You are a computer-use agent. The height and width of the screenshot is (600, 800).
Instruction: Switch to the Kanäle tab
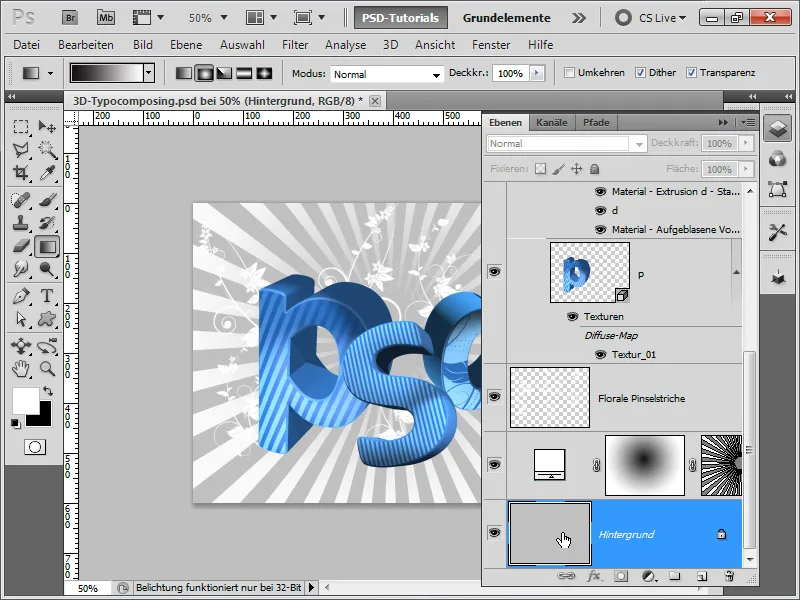[552, 122]
